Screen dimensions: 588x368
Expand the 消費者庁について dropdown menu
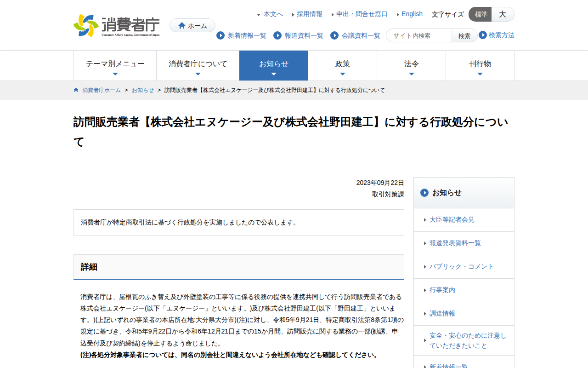[x=198, y=65]
